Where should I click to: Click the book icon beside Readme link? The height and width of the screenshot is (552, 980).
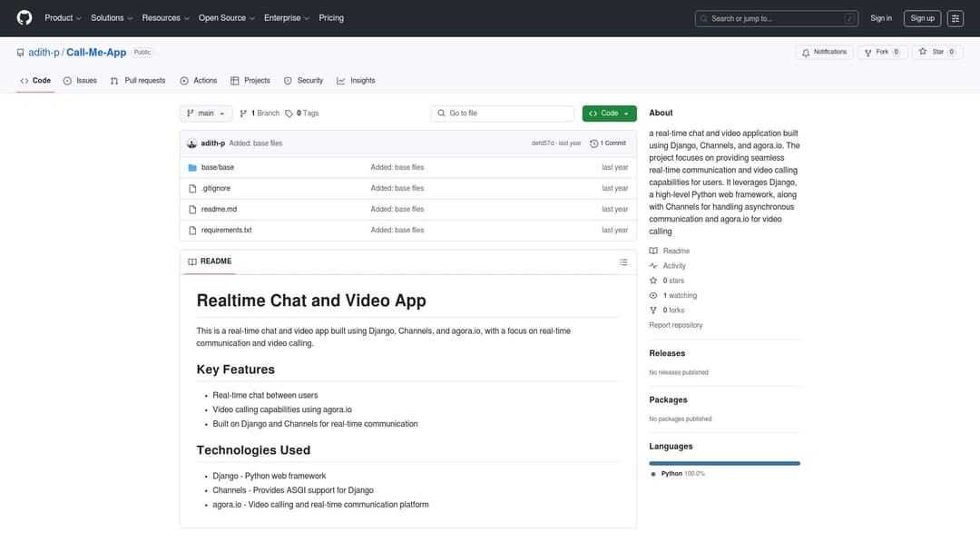(653, 251)
